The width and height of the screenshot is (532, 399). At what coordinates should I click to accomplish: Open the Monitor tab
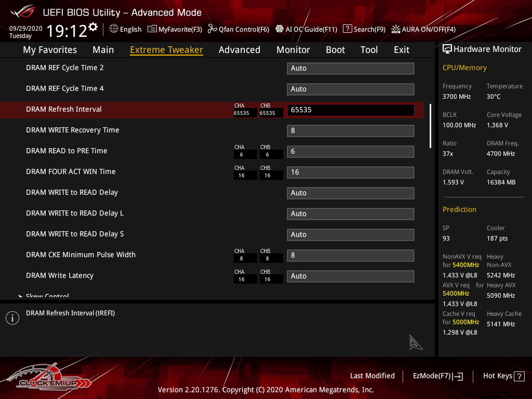tap(293, 50)
